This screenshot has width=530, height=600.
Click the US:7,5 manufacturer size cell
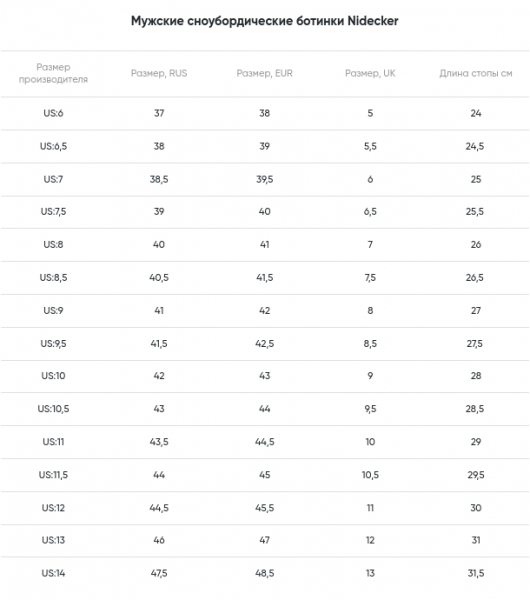point(53,212)
